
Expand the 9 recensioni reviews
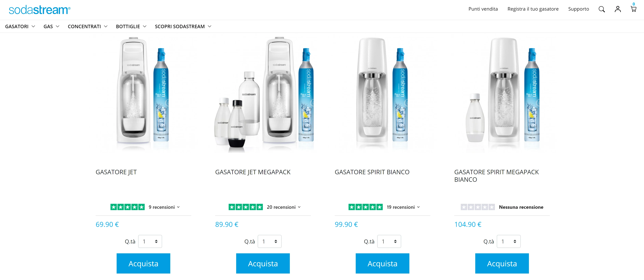coord(164,207)
